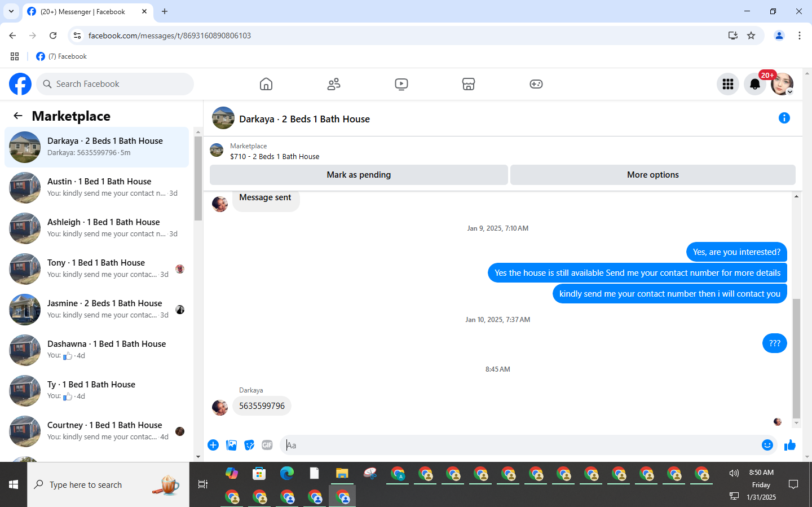Open Task View on the taskbar
Screen dimensions: 812x507
click(203, 484)
